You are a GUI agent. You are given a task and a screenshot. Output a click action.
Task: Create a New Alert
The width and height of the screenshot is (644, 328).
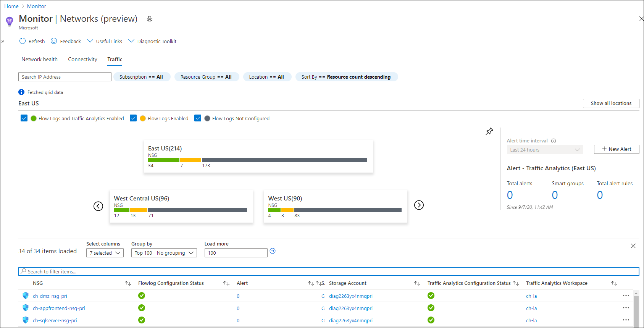[x=617, y=149]
